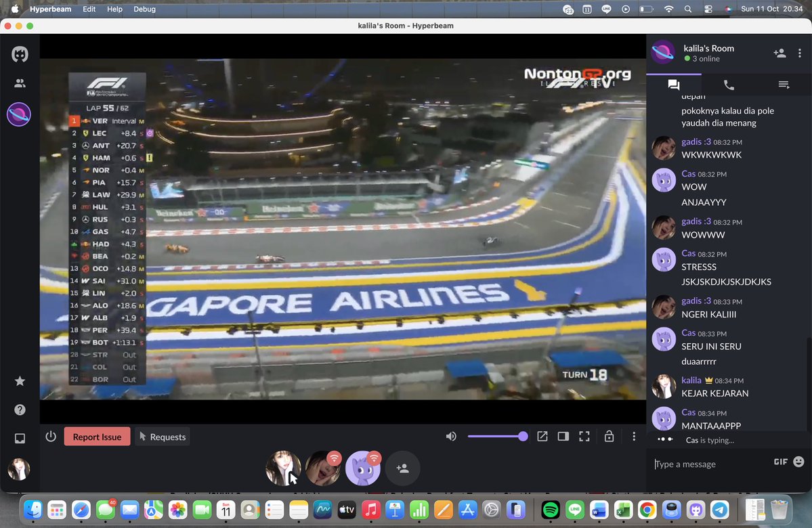Click the Report Issue button
Screen dimensions: 812x528
pos(97,437)
